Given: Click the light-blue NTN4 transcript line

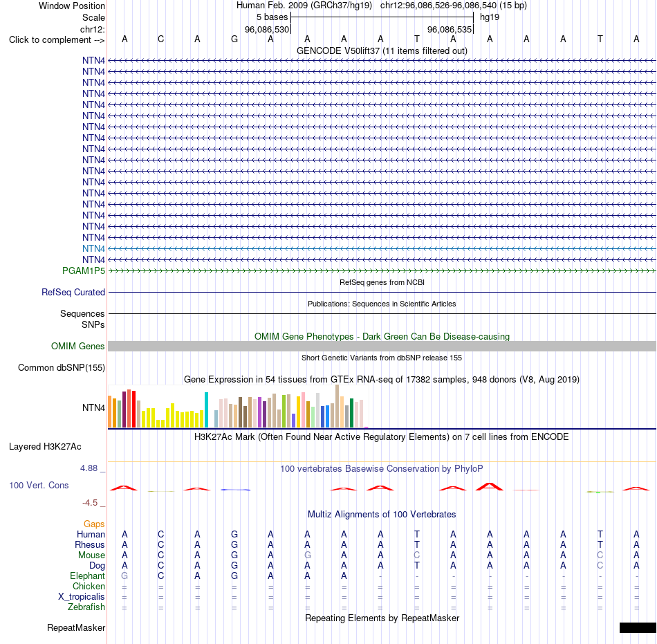Looking at the screenshot, I should coord(382,248).
